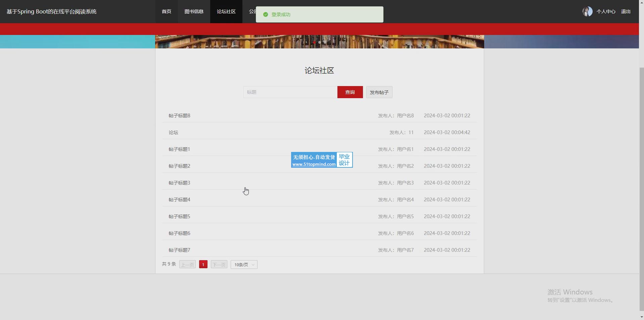This screenshot has width=644, height=320.
Task: Go to 首页 in navigation bar
Action: coord(167,11)
